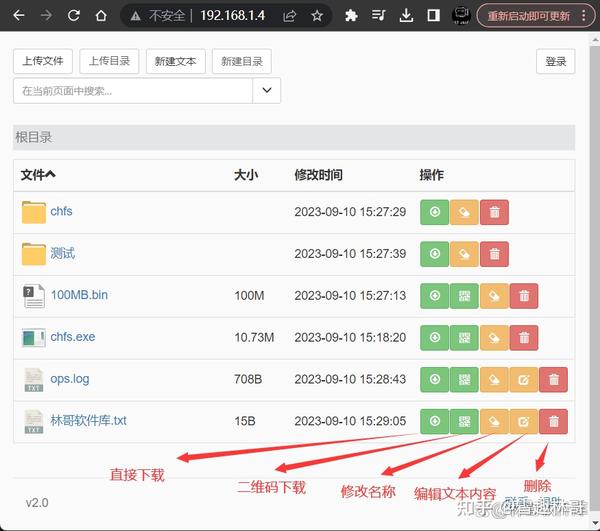
Task: Click the 不安全 site security warning
Action: (158, 15)
